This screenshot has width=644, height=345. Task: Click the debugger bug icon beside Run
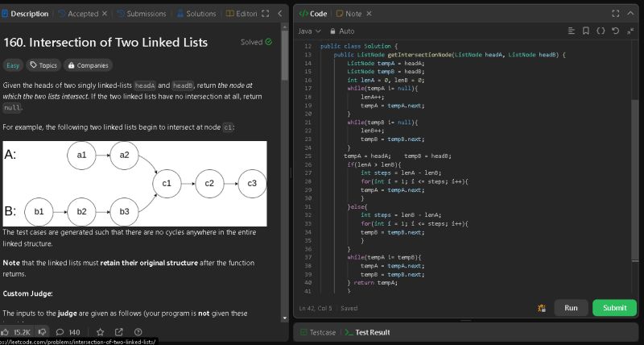click(x=542, y=308)
